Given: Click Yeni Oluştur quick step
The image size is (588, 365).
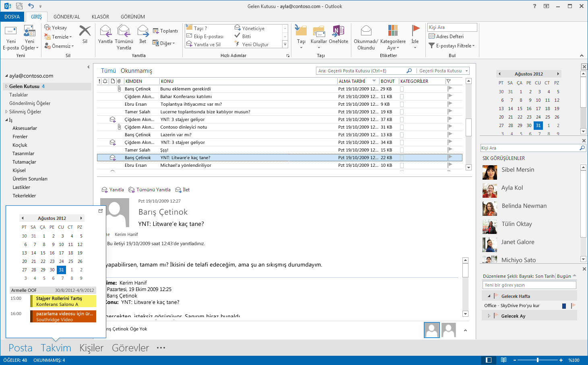Looking at the screenshot, I should (x=252, y=44).
